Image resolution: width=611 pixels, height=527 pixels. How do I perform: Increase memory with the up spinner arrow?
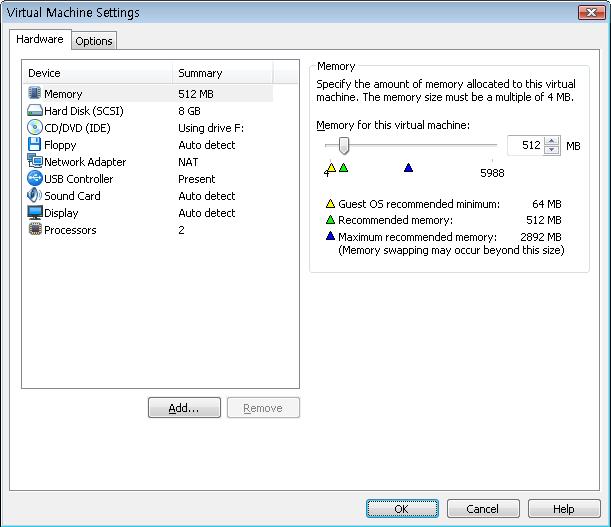(x=551, y=141)
